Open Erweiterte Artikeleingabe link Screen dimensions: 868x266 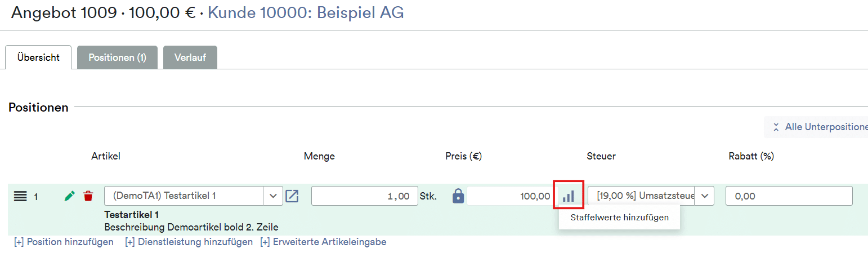pyautogui.click(x=323, y=242)
